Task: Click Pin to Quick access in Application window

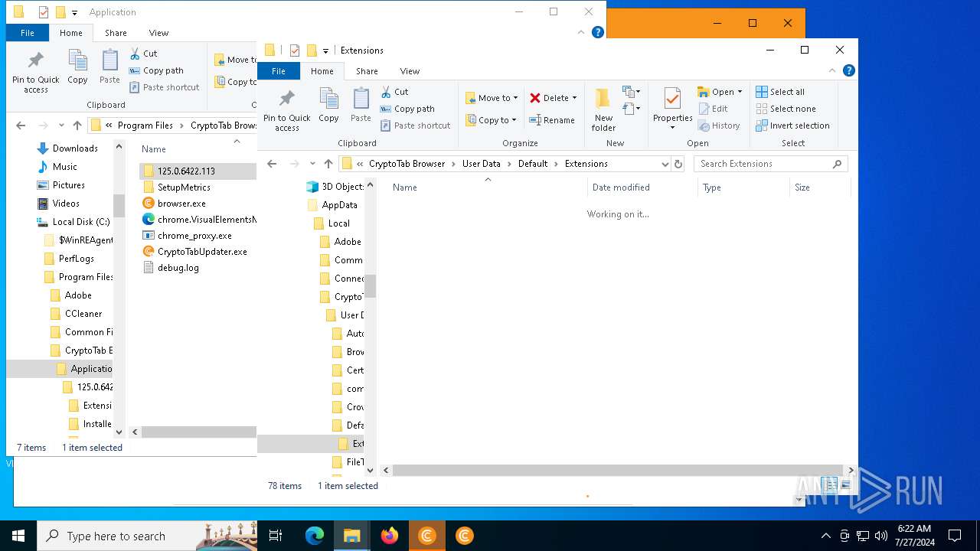Action: (36, 72)
